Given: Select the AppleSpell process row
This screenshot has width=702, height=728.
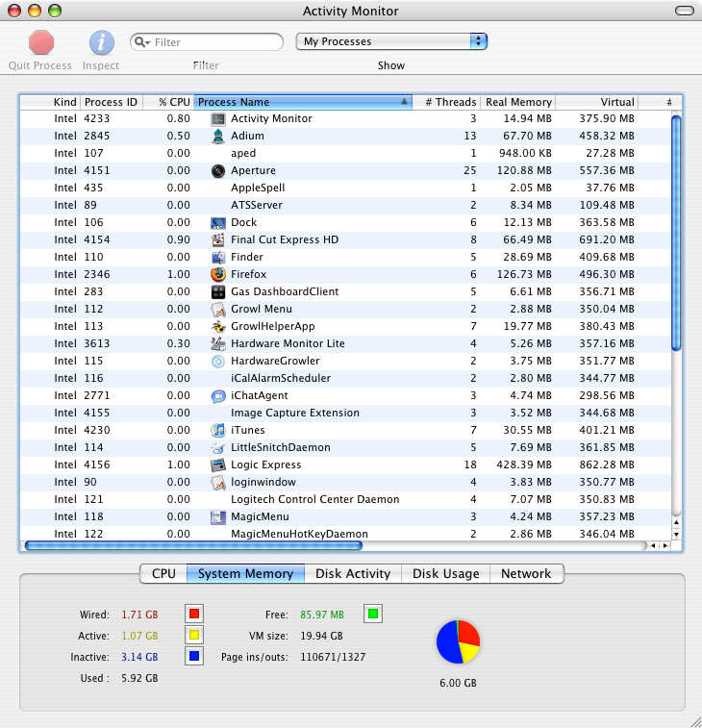Looking at the screenshot, I should click(x=345, y=188).
